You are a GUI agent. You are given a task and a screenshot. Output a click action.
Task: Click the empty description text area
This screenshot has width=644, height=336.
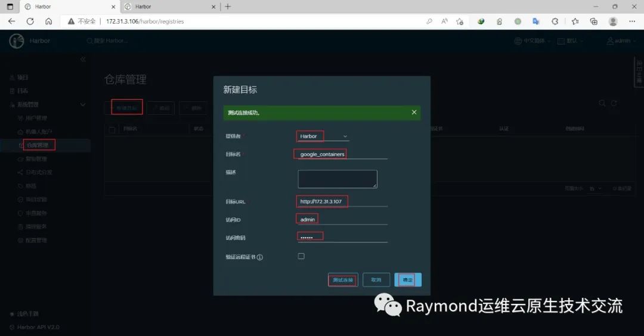pos(338,179)
